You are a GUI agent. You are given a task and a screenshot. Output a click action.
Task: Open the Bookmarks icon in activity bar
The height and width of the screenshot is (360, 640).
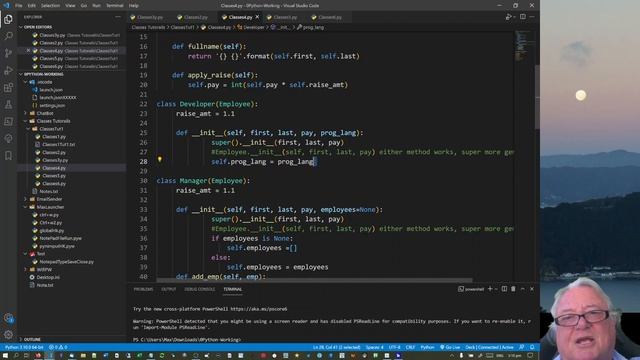8,156
